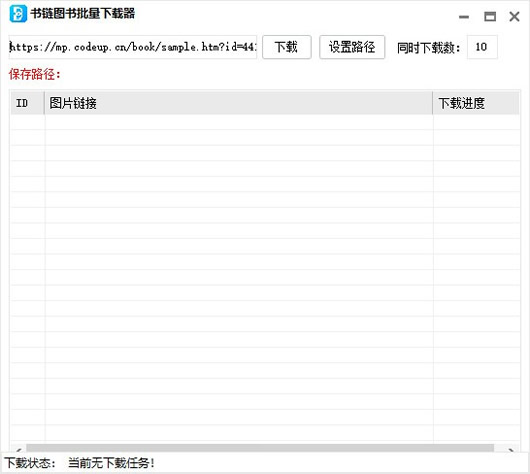
Task: Close the 书链图书批量下载器 window
Action: (514, 16)
